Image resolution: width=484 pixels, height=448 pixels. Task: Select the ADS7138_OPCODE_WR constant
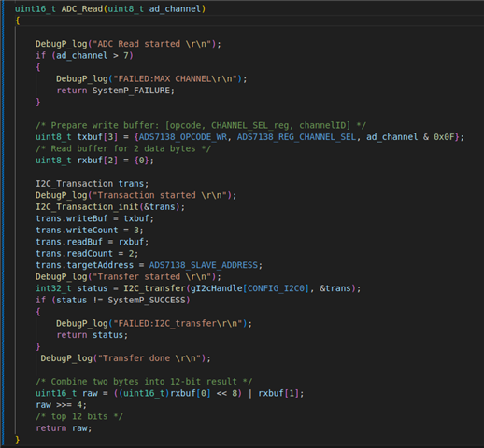(x=183, y=137)
